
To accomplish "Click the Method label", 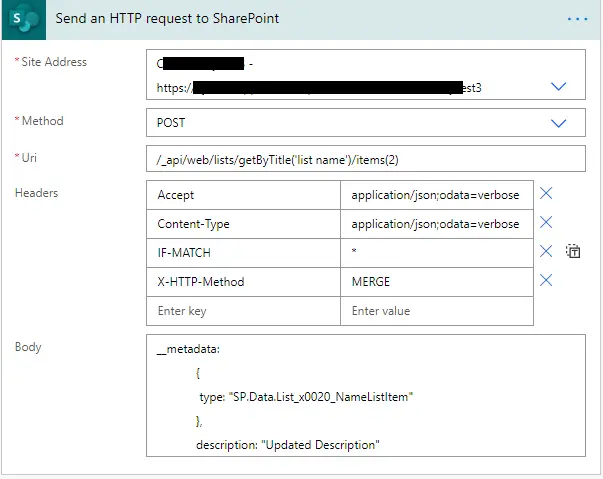I will point(42,121).
